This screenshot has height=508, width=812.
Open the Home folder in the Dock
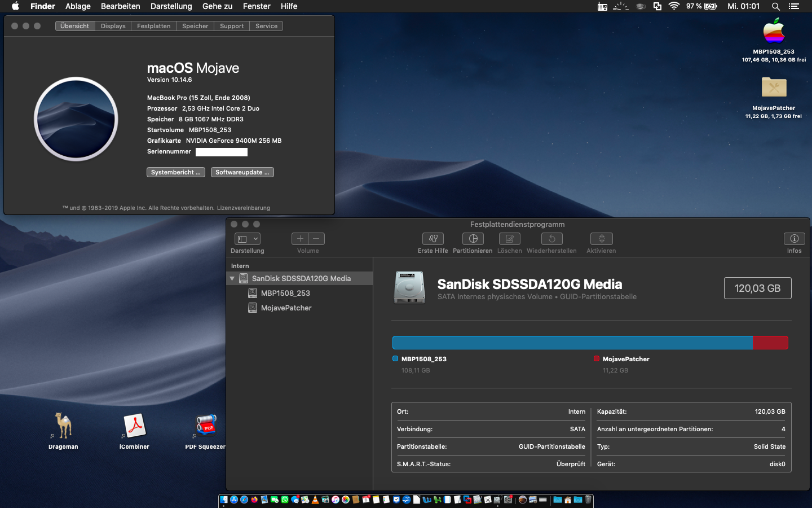tap(568, 500)
